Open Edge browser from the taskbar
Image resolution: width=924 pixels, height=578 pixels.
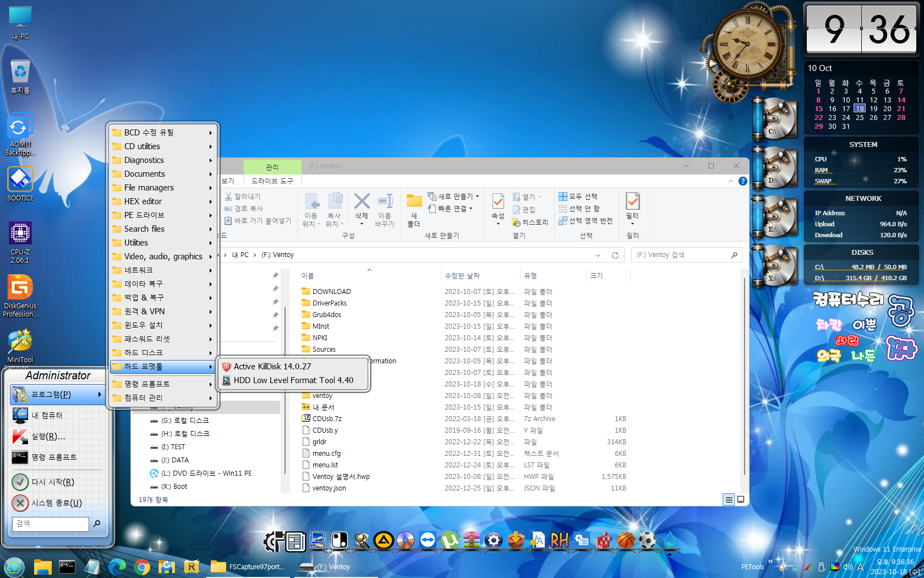pyautogui.click(x=117, y=566)
